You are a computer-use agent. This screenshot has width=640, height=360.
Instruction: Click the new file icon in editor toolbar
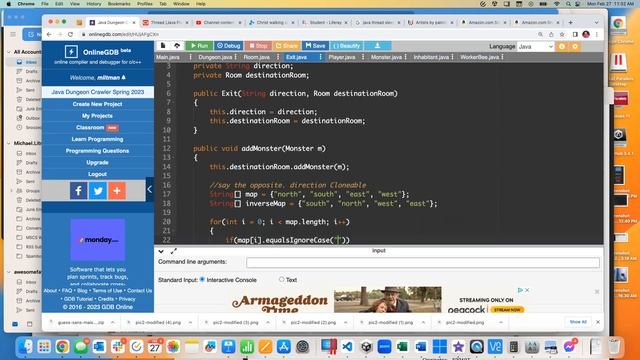(x=163, y=46)
